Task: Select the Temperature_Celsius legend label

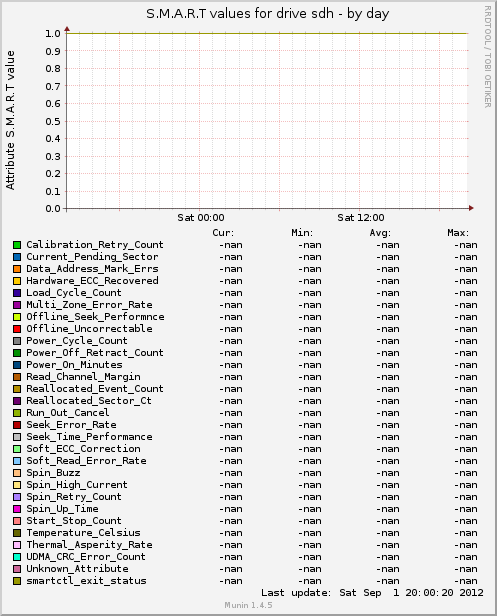Action: (83, 533)
